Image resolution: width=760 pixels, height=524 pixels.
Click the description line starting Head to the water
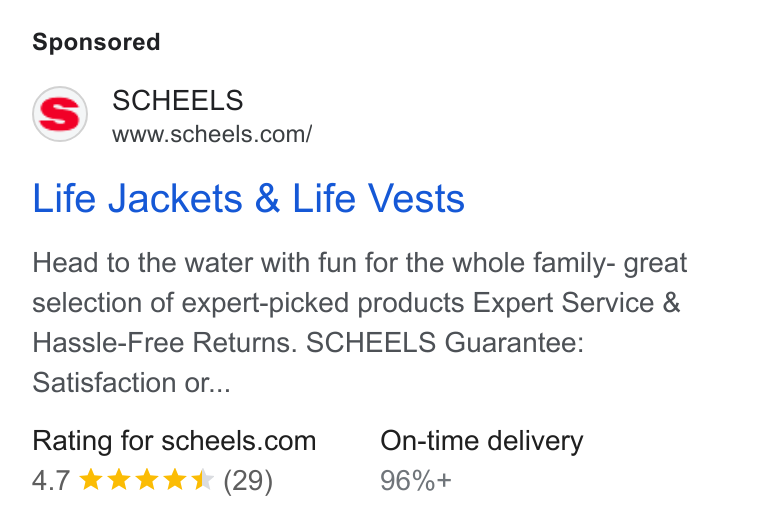(360, 263)
